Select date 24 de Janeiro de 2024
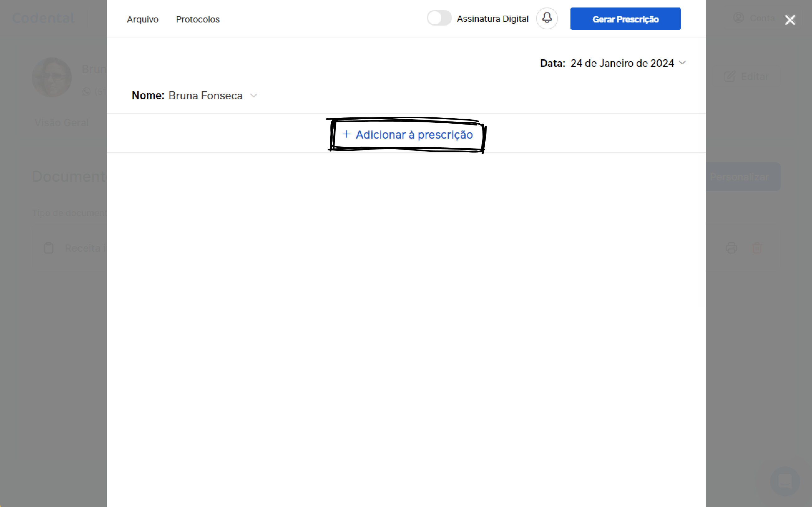The width and height of the screenshot is (812, 507). (x=622, y=63)
